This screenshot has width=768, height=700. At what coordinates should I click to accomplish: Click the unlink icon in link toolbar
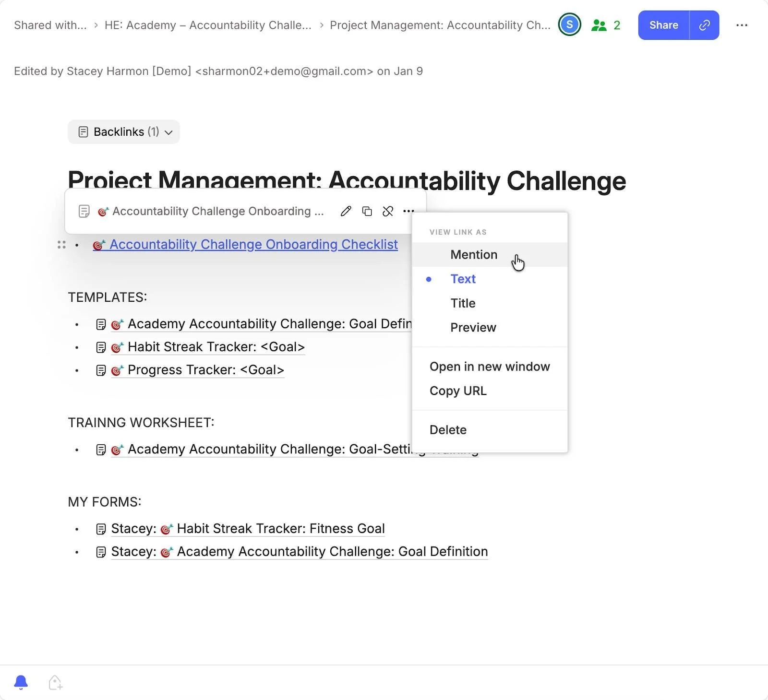[388, 211]
